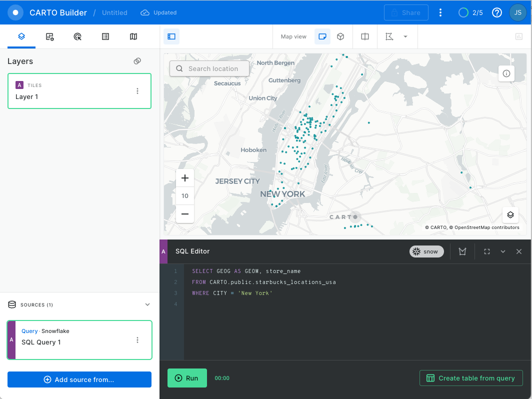Switch to 3D map view
This screenshot has width=532, height=399.
tap(340, 36)
